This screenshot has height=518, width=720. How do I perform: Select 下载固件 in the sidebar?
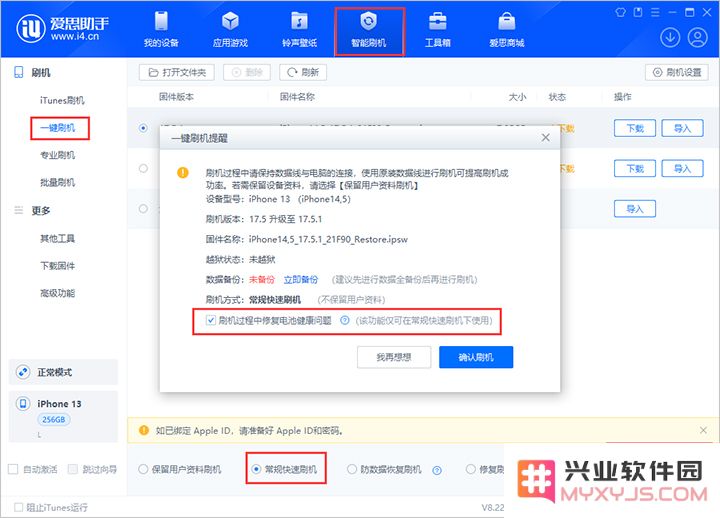coord(57,265)
